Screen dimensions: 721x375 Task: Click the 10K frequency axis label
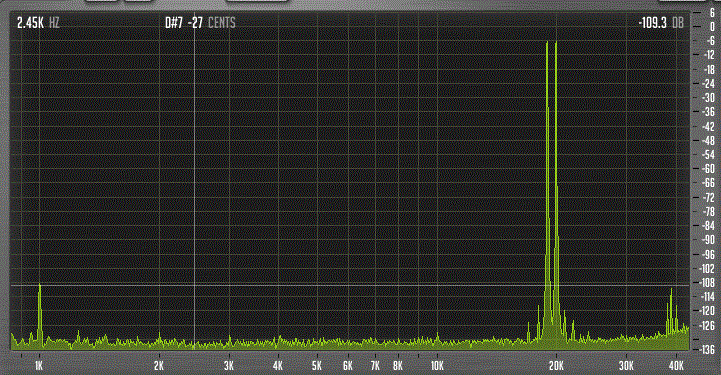click(437, 366)
